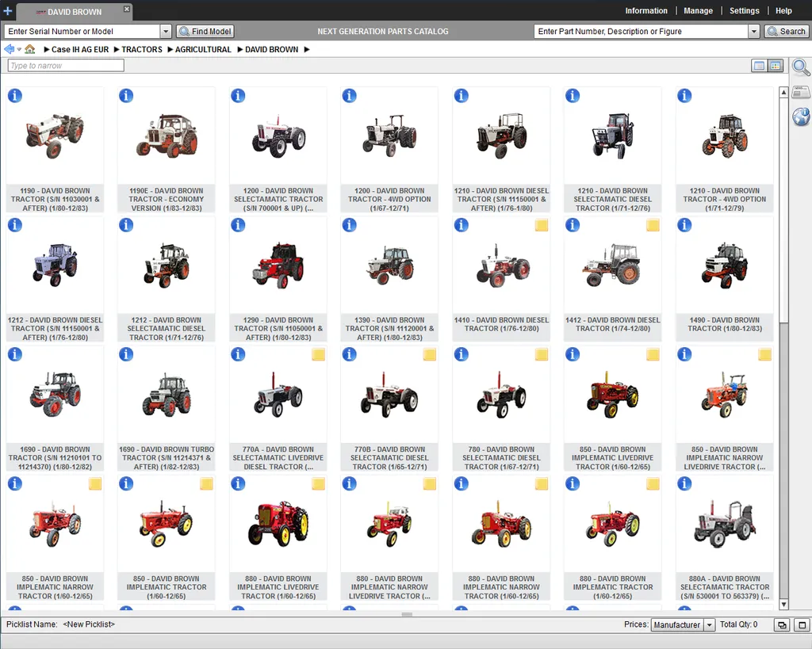Switch to thumbnail grid view layout
The width and height of the screenshot is (812, 649).
point(776,66)
